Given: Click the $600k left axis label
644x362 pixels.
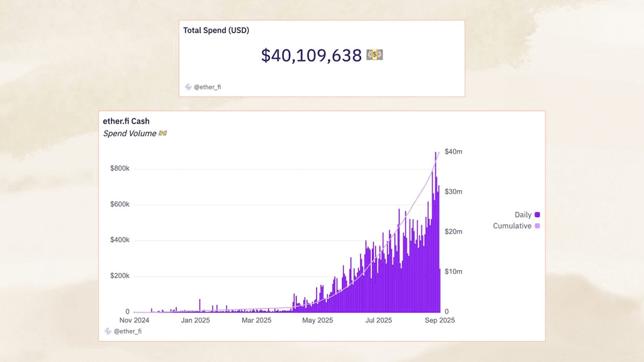Looking at the screenshot, I should pos(120,204).
